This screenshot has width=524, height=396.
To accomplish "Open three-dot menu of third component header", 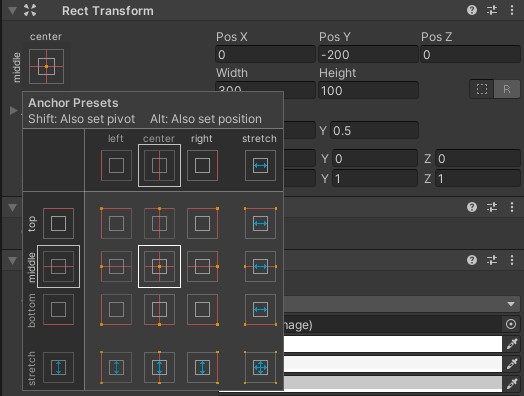I will (512, 260).
